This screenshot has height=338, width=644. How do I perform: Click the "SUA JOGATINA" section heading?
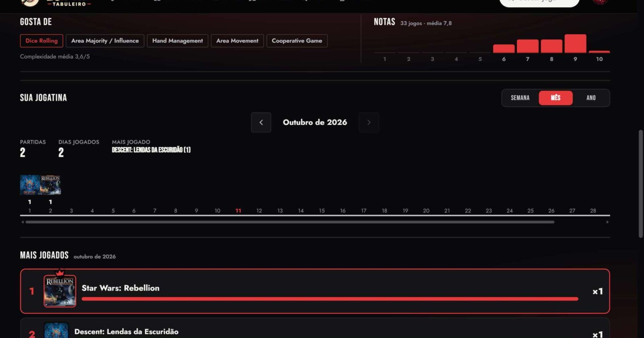coord(43,98)
